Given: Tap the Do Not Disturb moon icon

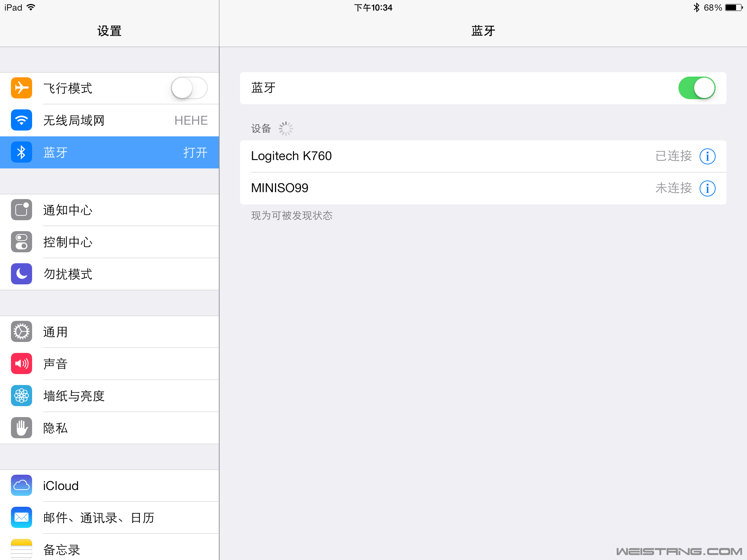Looking at the screenshot, I should [x=22, y=274].
